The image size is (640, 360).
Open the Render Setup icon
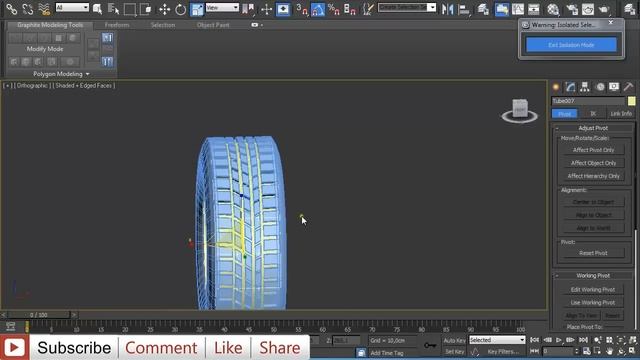click(572, 8)
